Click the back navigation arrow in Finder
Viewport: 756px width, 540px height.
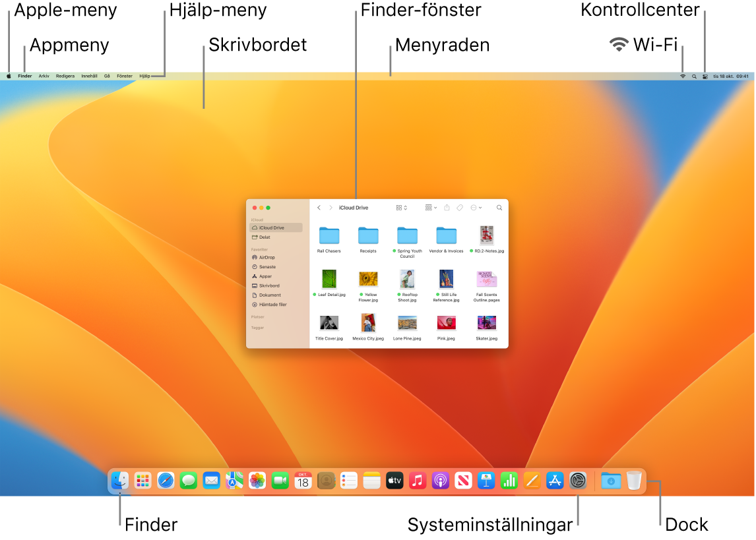point(319,208)
